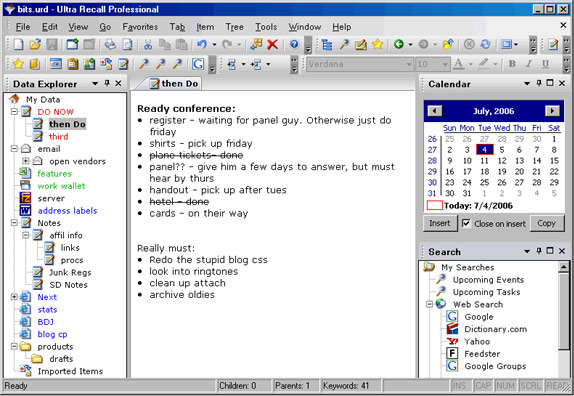Collapse the Web Search node
The image size is (574, 396).
tap(430, 304)
